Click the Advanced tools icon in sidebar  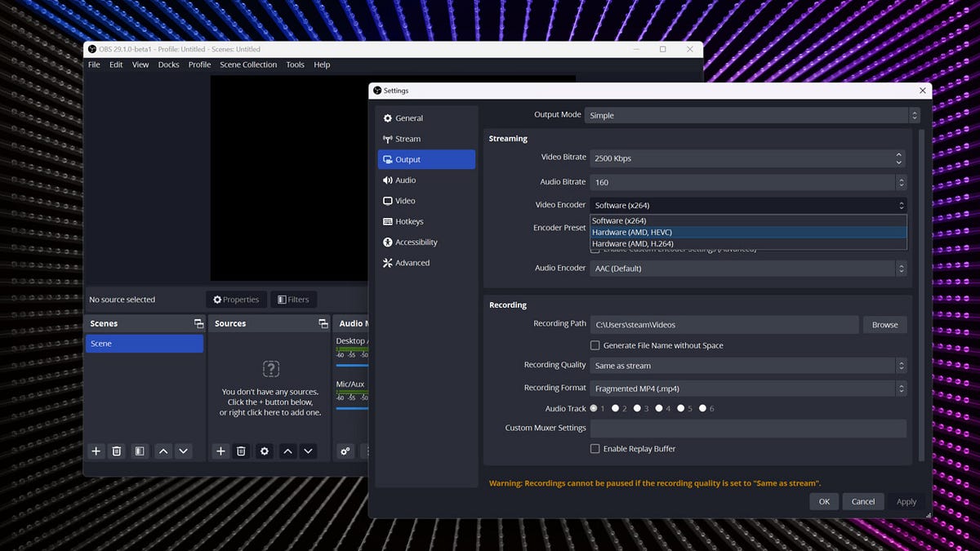tap(388, 263)
